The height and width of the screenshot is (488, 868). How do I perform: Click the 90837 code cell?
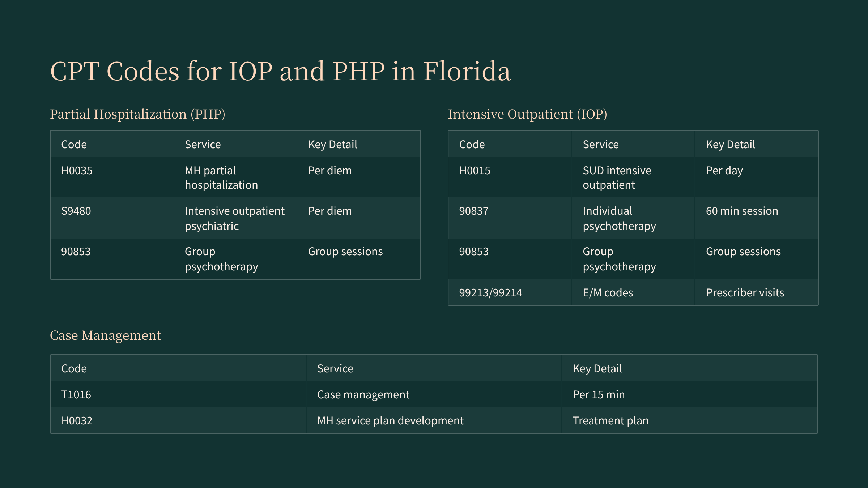[x=473, y=211]
